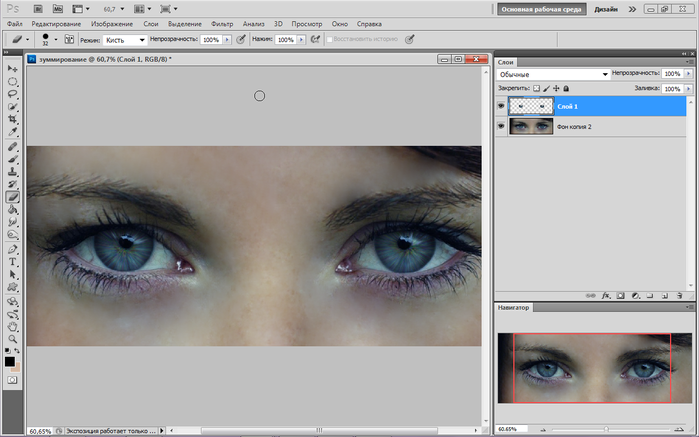Toggle visibility of Фон копия 2 layer
This screenshot has width=699, height=437.
[x=501, y=127]
